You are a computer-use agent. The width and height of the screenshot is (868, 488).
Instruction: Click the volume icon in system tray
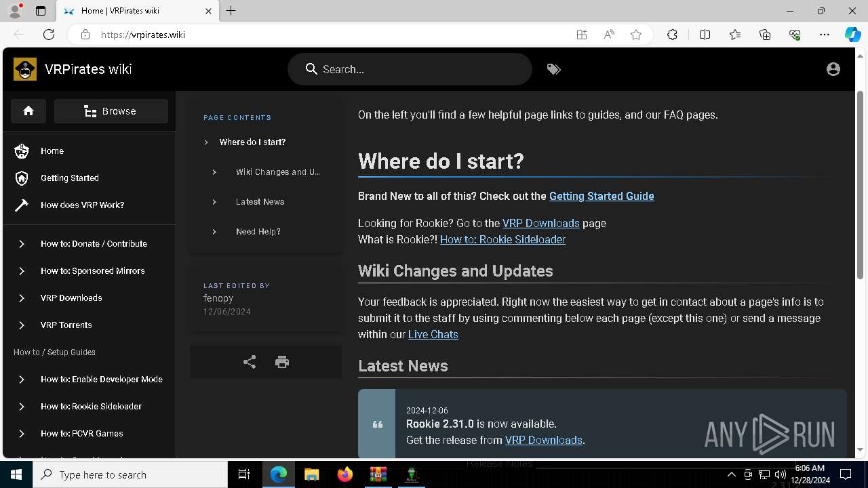780,474
